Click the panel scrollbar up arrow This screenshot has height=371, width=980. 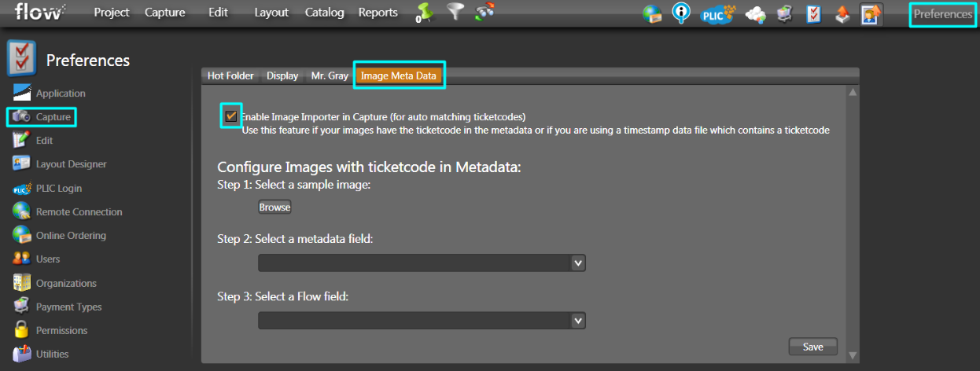point(852,93)
